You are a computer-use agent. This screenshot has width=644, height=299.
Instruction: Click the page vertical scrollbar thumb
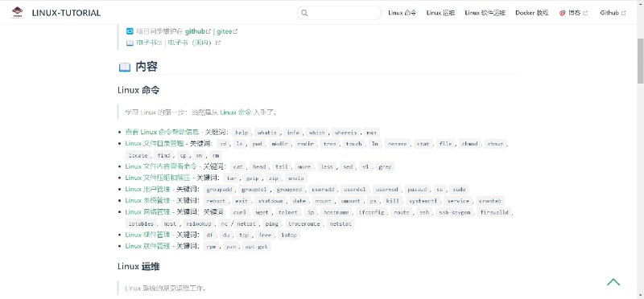click(x=640, y=61)
